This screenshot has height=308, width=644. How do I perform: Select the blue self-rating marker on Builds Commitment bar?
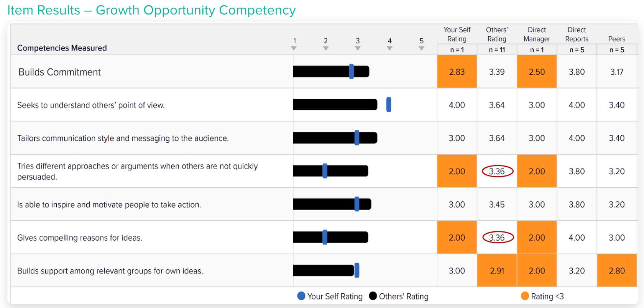tap(352, 72)
